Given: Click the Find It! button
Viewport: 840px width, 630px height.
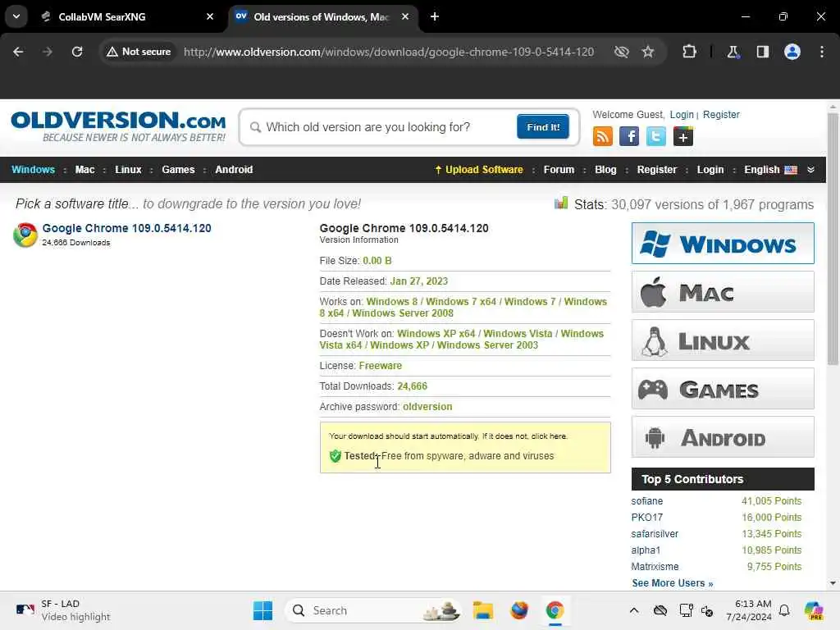Looking at the screenshot, I should pos(543,127).
